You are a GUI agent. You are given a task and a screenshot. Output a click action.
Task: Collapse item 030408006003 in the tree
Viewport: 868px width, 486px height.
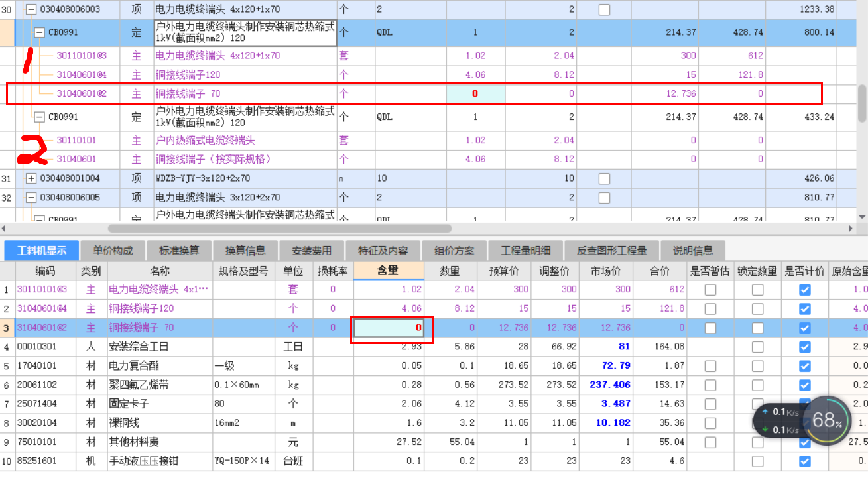pos(31,9)
